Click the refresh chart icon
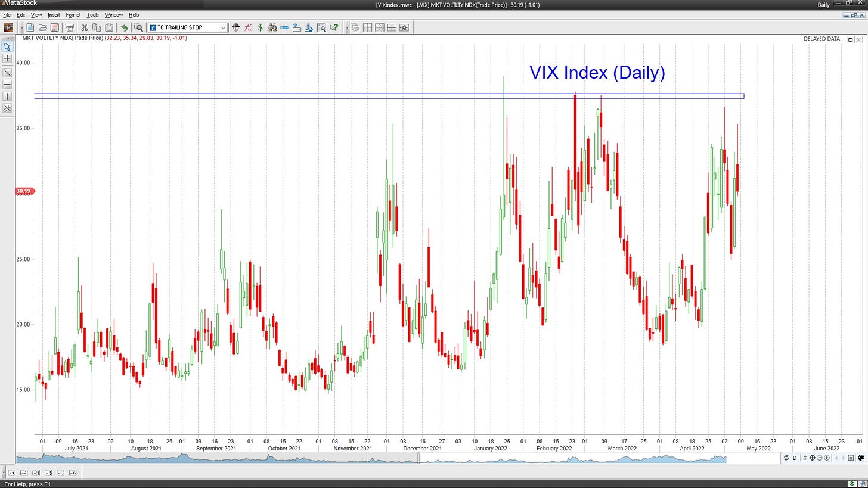The height and width of the screenshot is (488, 868). pyautogui.click(x=786, y=458)
